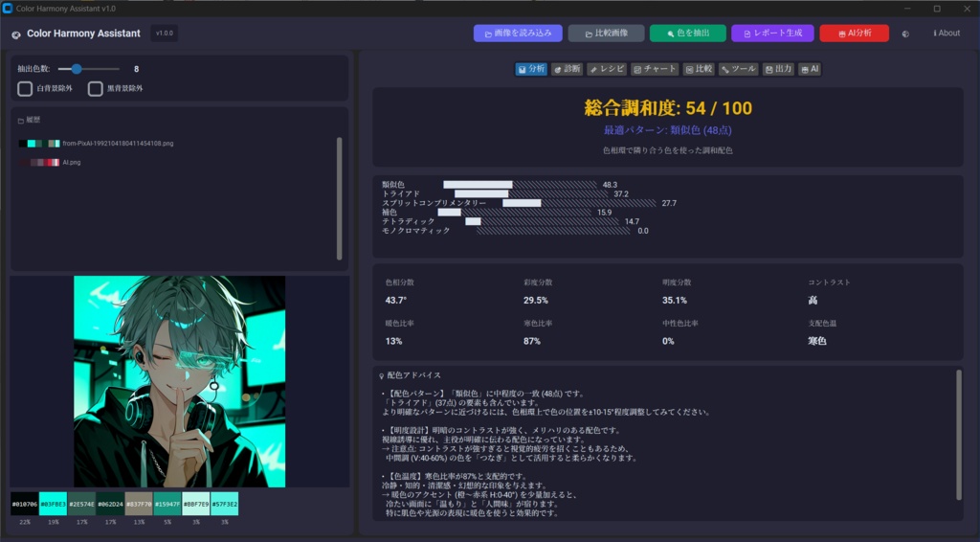The width and height of the screenshot is (980, 542).
Task: Generate a report with レポート生成 button
Action: pyautogui.click(x=772, y=34)
